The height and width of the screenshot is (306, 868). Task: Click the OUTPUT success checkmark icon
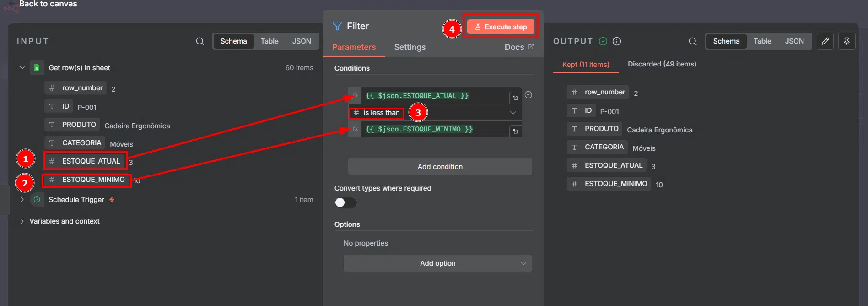(603, 41)
